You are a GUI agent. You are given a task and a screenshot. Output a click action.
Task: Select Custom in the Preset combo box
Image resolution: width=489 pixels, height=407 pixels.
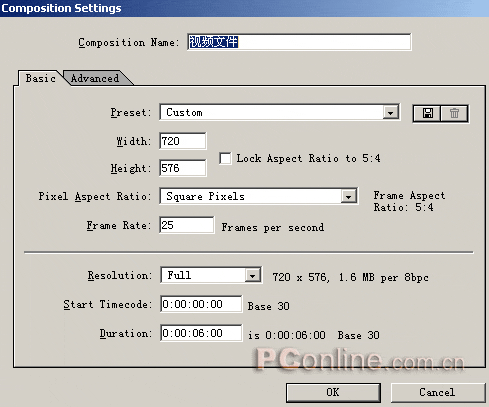point(184,112)
